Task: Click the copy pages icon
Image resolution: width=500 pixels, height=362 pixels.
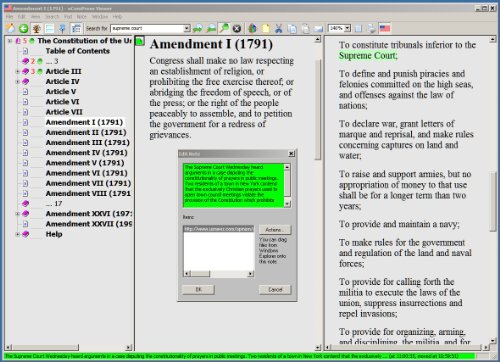Action: (292, 28)
